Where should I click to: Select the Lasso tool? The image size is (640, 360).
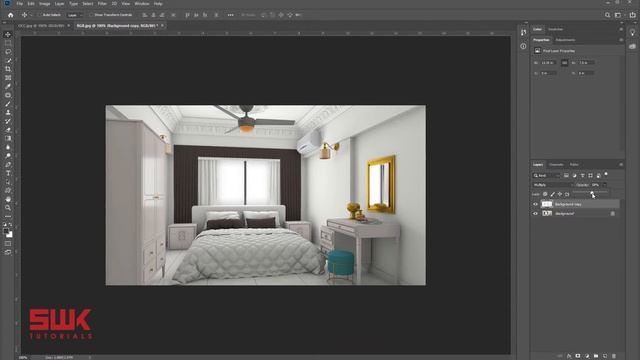(x=8, y=52)
